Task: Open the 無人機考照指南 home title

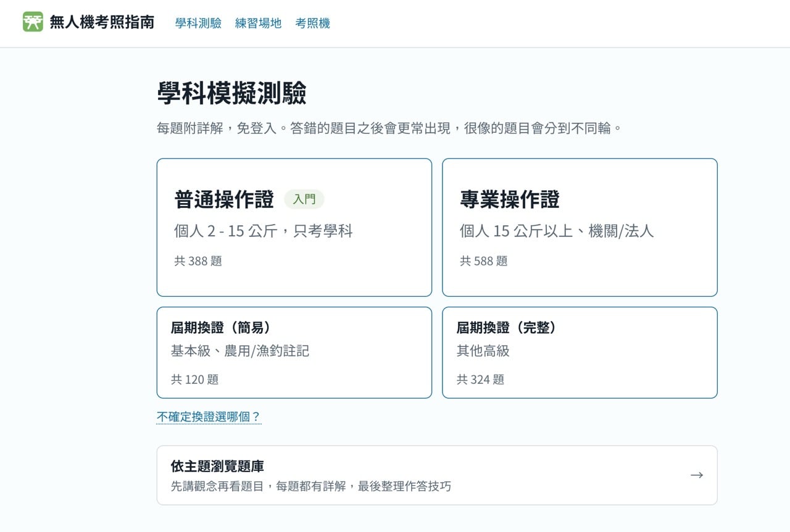Action: tap(102, 23)
